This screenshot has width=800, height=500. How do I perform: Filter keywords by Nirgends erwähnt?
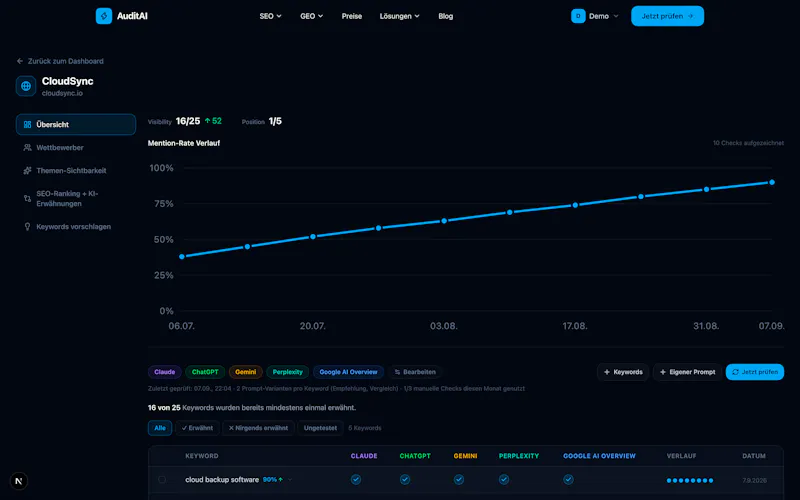(x=258, y=428)
